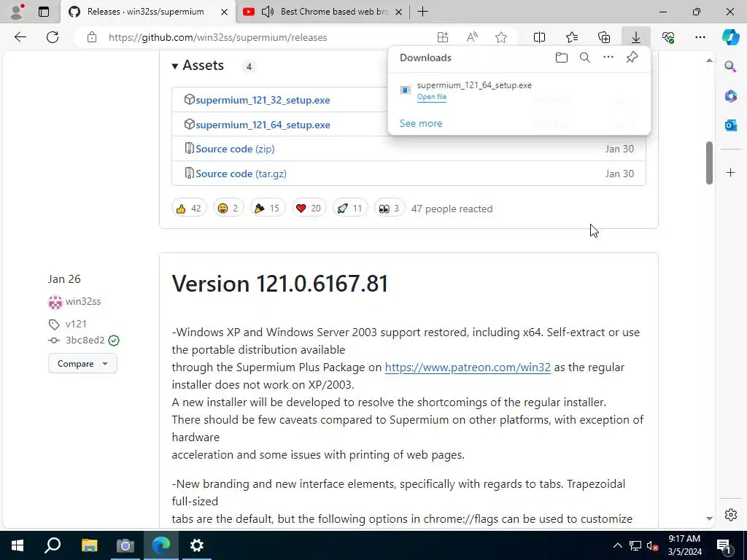The image size is (747, 560).
Task: Open the Edge profile avatar
Action: point(18,12)
